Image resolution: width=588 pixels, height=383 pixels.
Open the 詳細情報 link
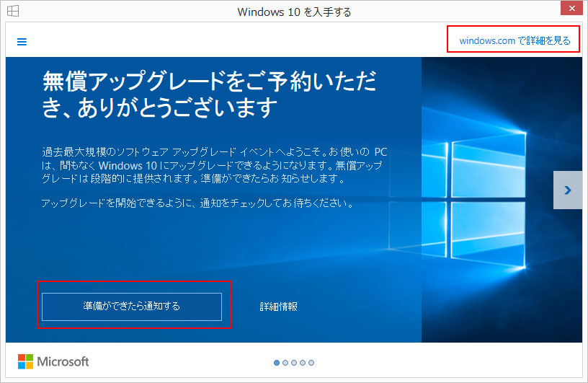(x=279, y=307)
